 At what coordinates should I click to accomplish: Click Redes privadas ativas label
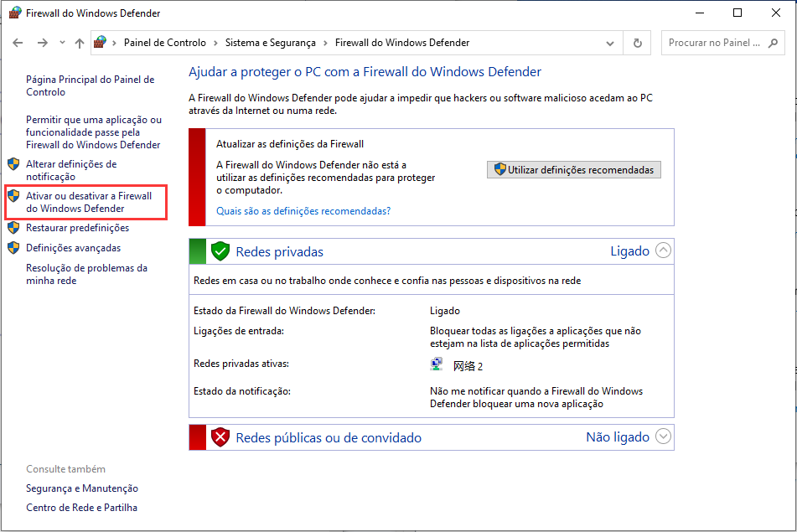(x=241, y=364)
